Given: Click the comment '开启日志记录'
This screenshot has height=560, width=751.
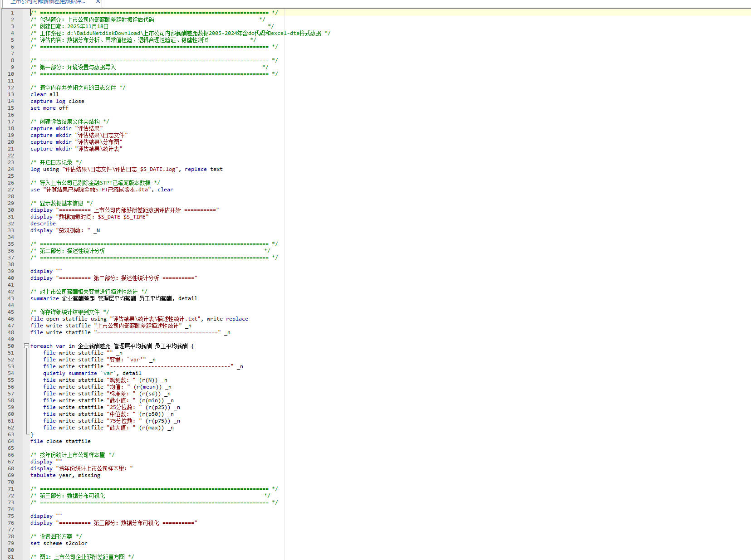Looking at the screenshot, I should [x=56, y=162].
